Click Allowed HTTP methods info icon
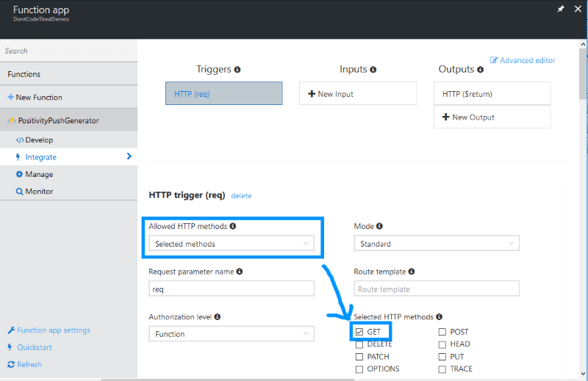 pyautogui.click(x=233, y=226)
